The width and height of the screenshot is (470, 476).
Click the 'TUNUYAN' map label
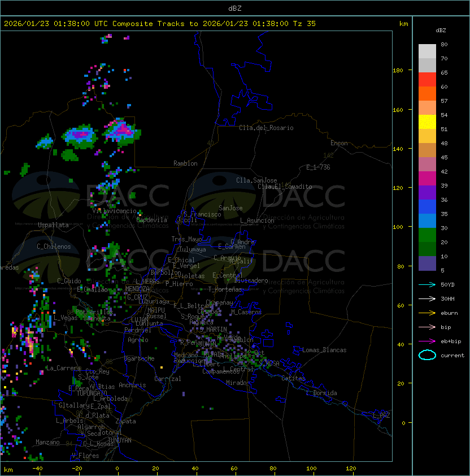click(120, 440)
